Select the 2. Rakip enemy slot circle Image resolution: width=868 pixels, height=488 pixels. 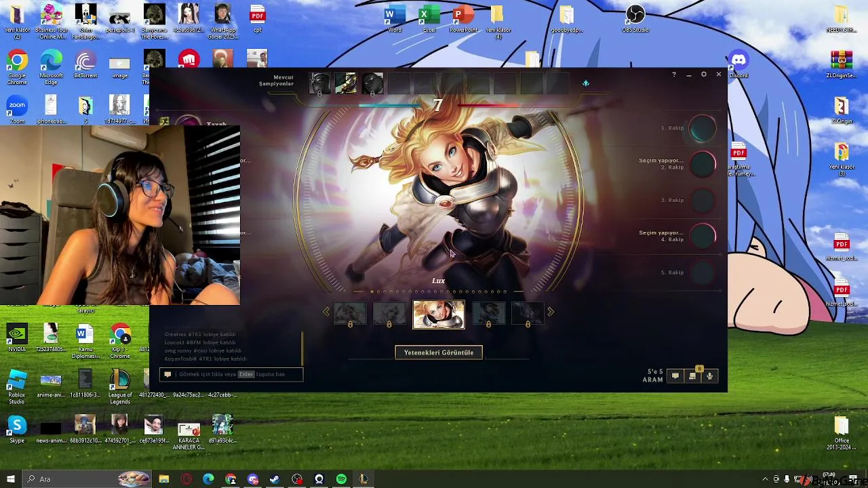(703, 164)
